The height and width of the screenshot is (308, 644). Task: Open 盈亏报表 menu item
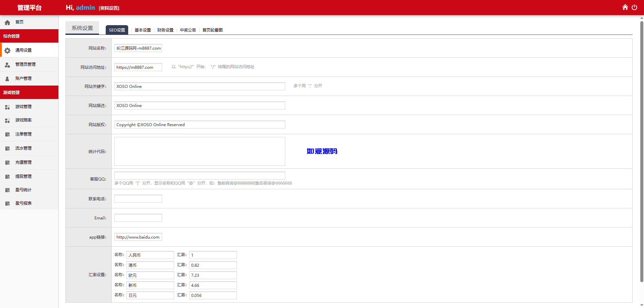coord(29,203)
